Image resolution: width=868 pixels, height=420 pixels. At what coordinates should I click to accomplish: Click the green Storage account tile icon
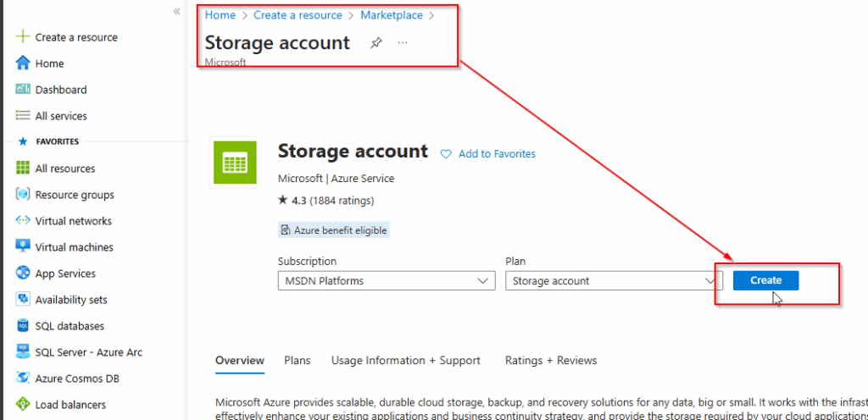click(235, 163)
